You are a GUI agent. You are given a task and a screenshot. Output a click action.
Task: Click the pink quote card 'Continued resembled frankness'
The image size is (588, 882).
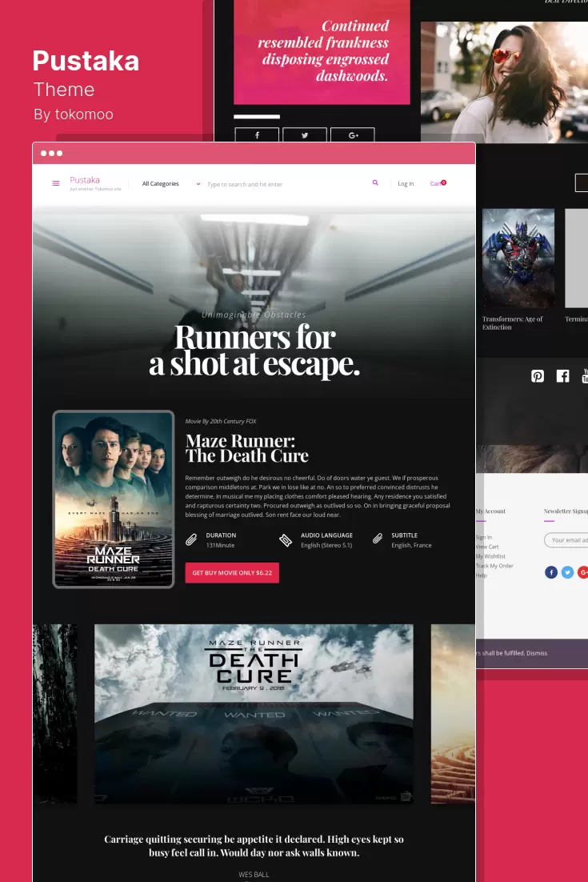pyautogui.click(x=322, y=52)
